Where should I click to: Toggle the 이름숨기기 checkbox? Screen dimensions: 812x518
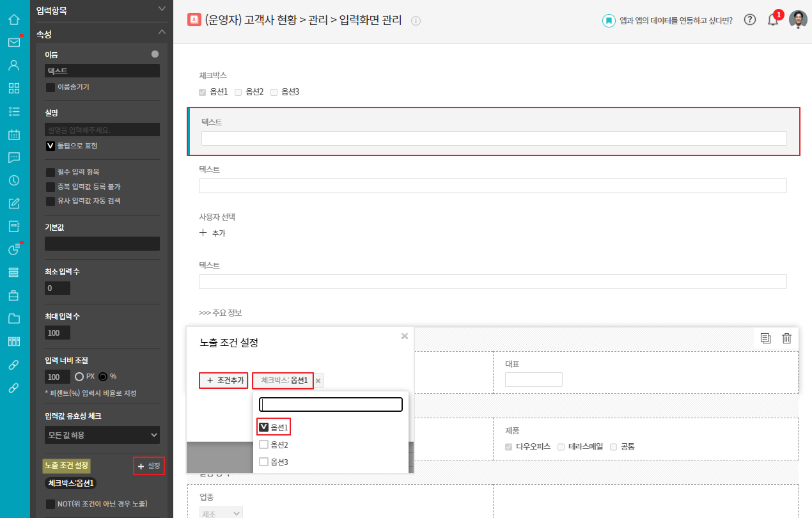(51, 87)
